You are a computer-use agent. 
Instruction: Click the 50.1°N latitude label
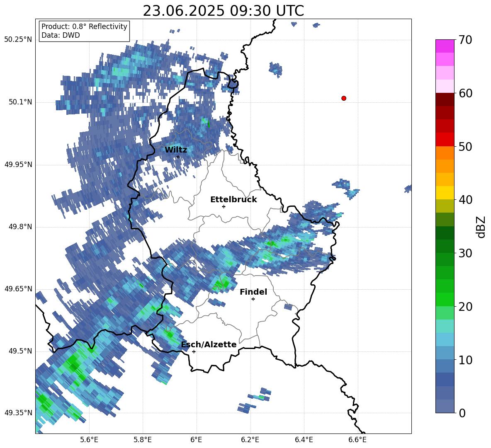(20, 102)
